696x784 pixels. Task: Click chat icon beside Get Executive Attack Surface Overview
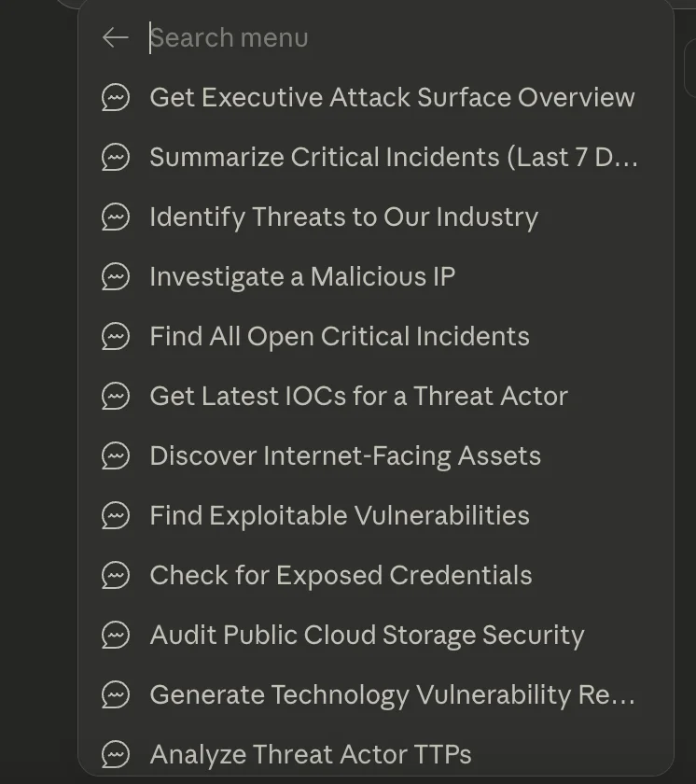[x=116, y=97]
